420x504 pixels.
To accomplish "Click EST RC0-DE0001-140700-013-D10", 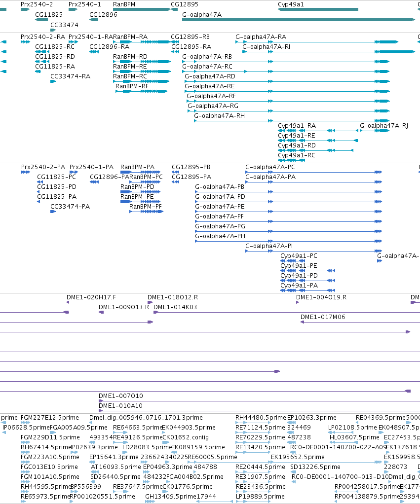I will pyautogui.click(x=340, y=477).
